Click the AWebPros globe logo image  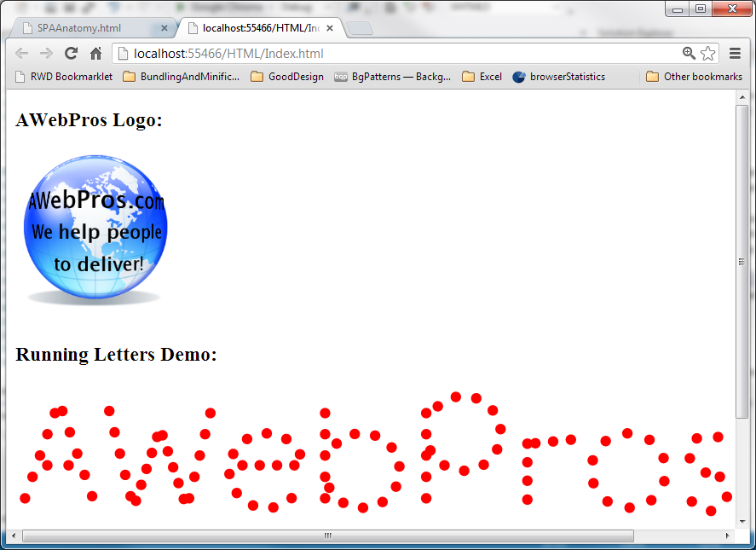tap(95, 229)
